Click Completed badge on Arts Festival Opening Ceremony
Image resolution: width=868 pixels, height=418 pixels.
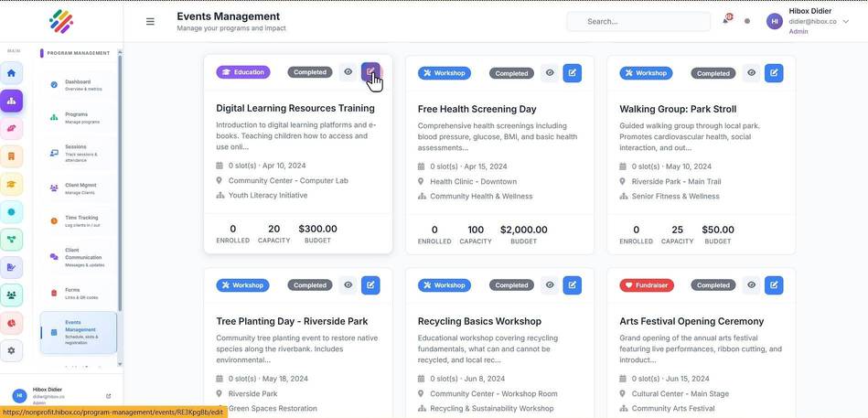point(713,285)
